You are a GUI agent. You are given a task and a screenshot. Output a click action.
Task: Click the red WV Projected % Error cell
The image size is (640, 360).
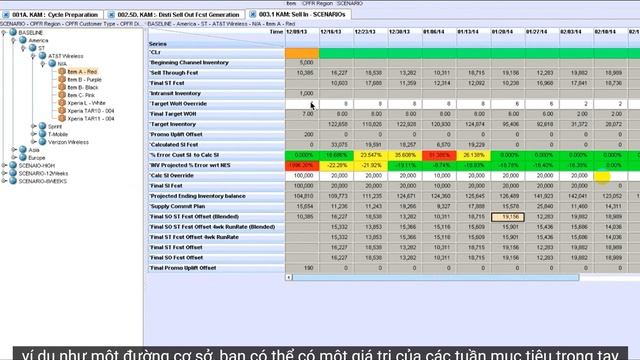[x=302, y=165]
